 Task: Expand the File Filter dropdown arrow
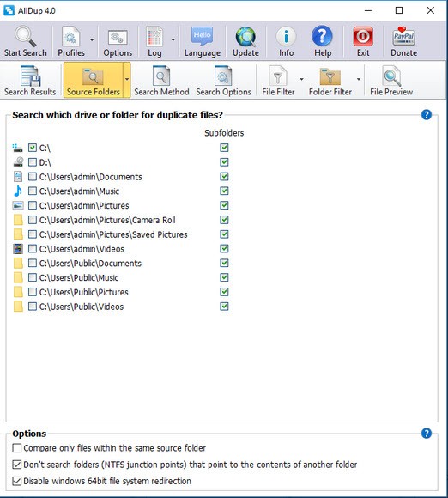301,79
